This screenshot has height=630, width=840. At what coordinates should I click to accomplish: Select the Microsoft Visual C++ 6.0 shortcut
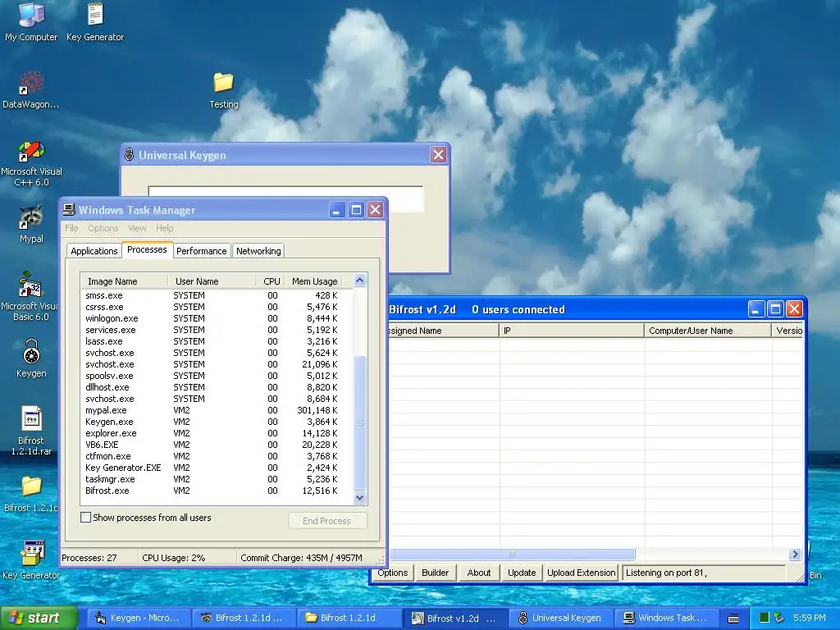[x=31, y=163]
